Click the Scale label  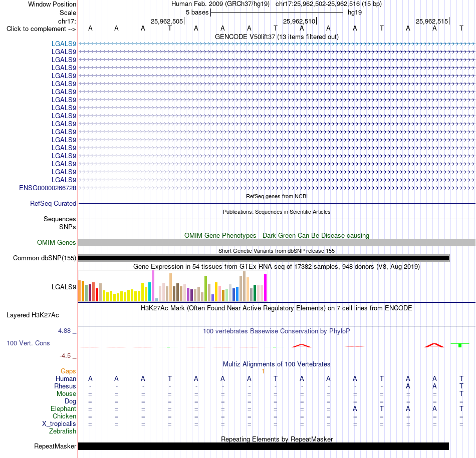coord(68,13)
